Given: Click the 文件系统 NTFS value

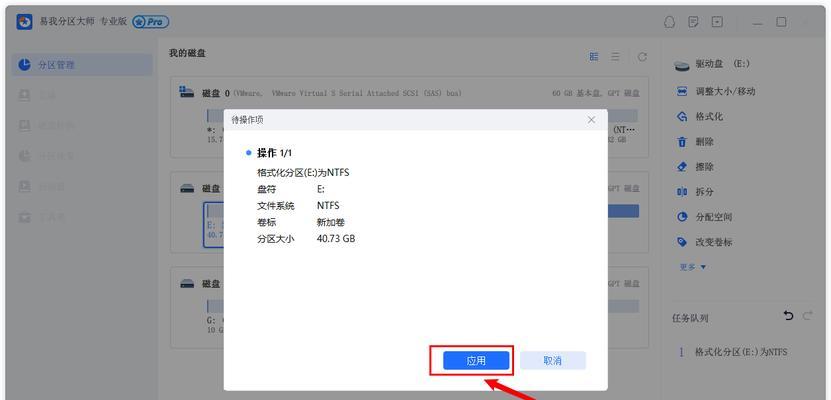Looking at the screenshot, I should pos(328,206).
